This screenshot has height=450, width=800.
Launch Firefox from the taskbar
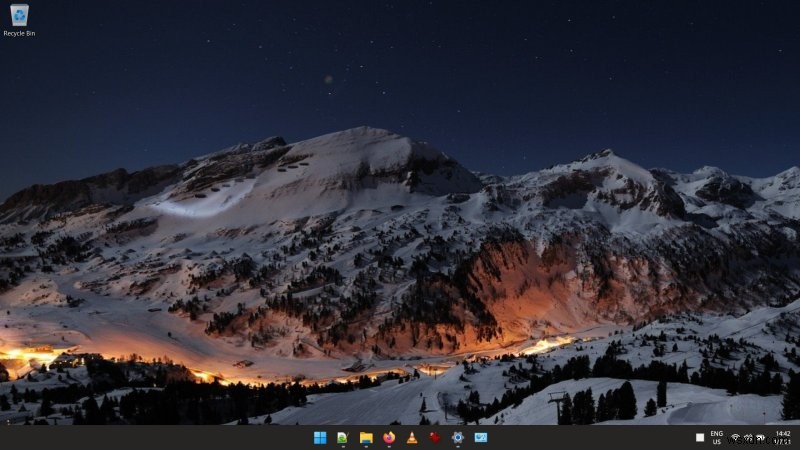pyautogui.click(x=389, y=438)
